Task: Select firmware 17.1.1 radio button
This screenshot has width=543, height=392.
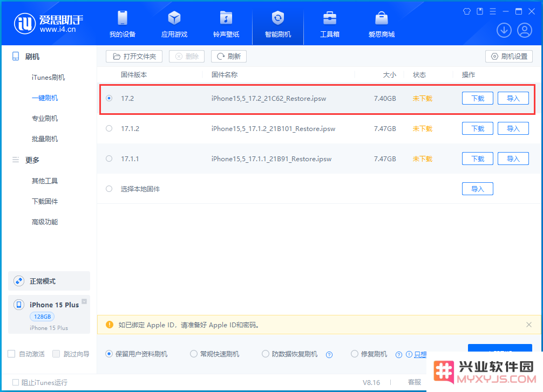Action: pyautogui.click(x=109, y=159)
